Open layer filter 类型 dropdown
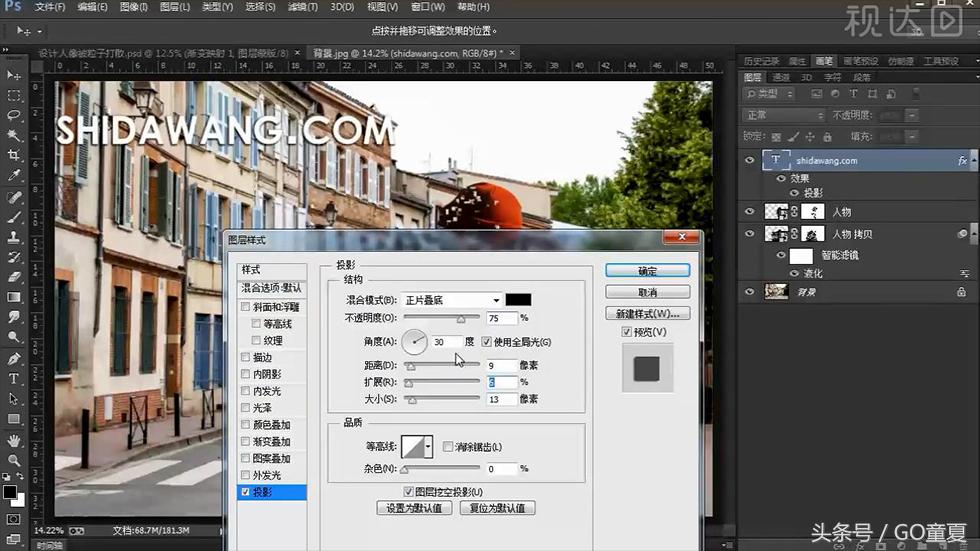The width and height of the screenshot is (980, 551). click(769, 94)
